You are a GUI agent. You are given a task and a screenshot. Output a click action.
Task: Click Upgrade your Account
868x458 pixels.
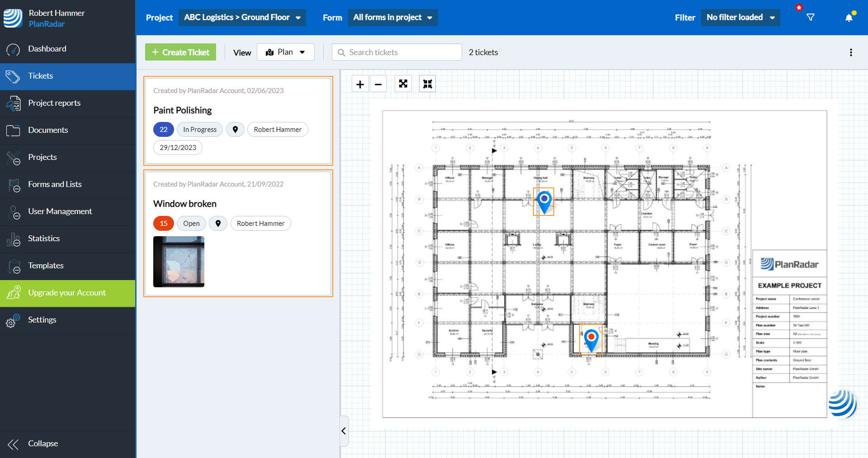pyautogui.click(x=67, y=293)
